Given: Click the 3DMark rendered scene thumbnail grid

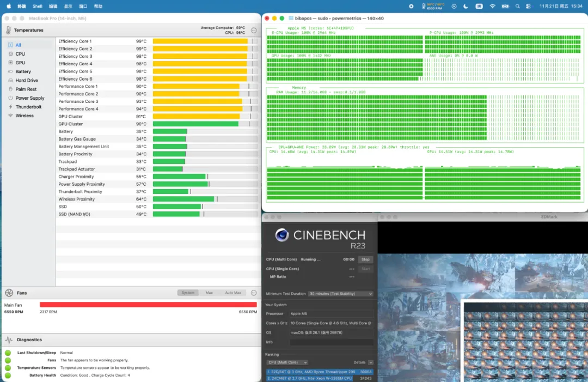Looking at the screenshot, I should tap(525, 342).
